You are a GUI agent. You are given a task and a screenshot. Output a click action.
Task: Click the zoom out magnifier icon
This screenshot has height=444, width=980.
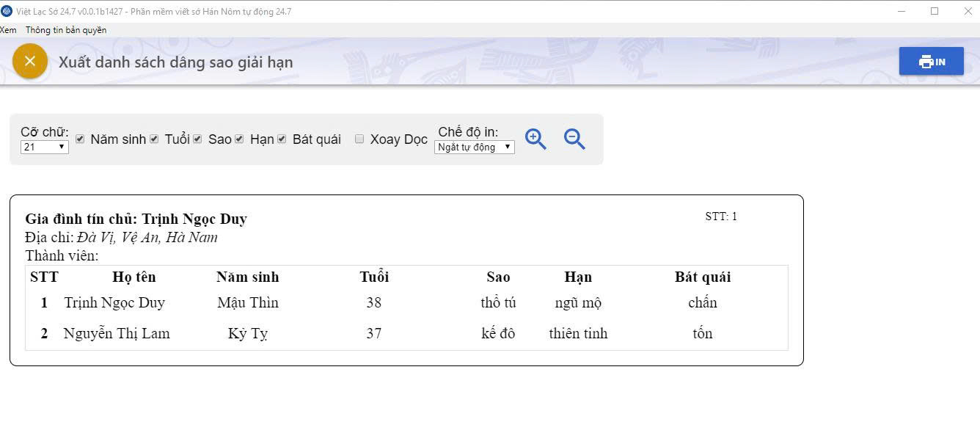point(574,139)
